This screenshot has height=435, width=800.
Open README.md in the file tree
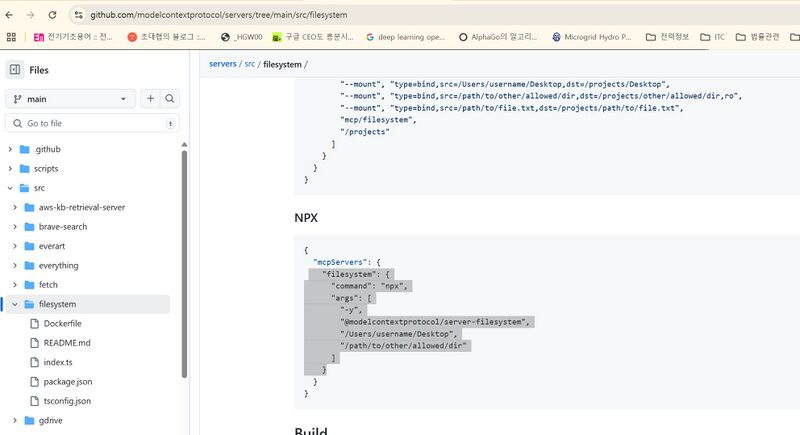point(67,343)
